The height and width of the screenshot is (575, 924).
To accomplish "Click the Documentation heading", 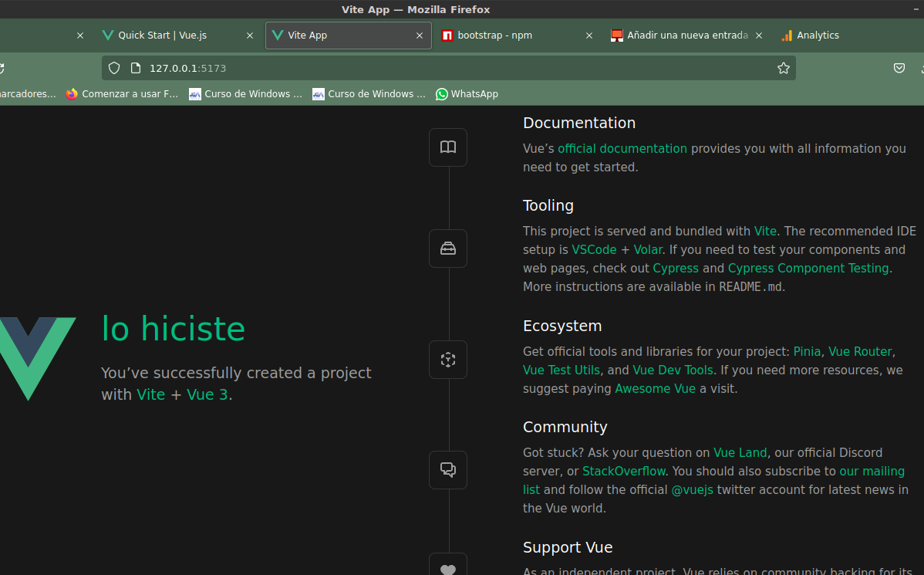I will [x=579, y=123].
